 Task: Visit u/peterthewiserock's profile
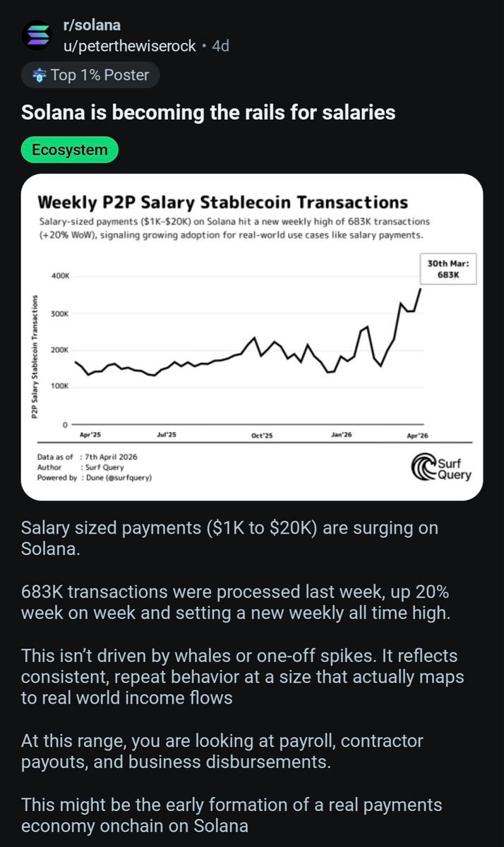click(x=129, y=47)
